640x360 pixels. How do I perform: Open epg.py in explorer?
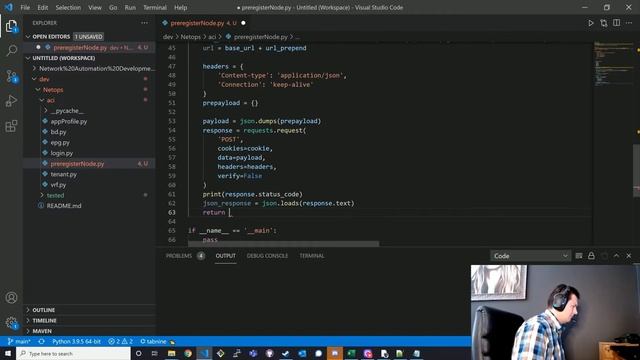(60, 143)
